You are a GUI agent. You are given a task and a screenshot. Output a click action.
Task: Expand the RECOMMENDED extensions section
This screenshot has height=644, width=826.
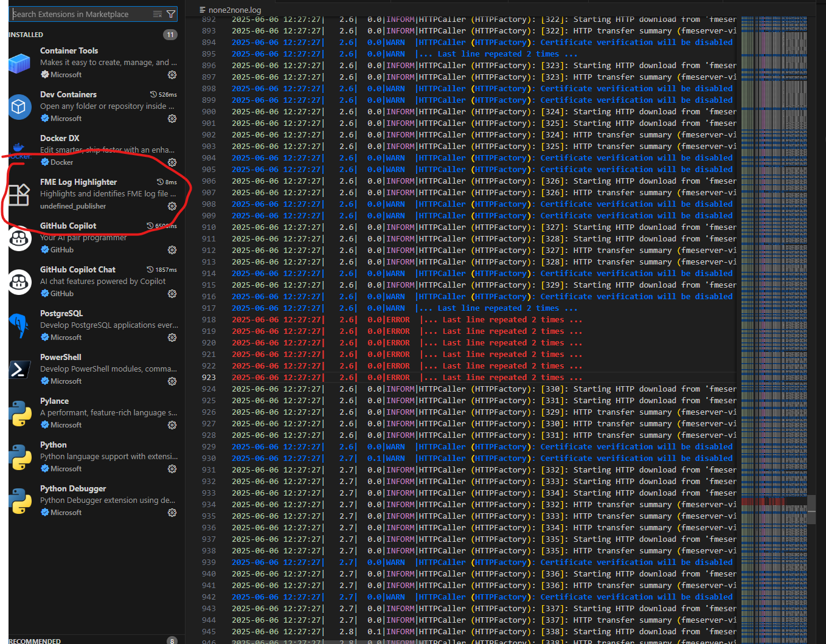point(35,641)
